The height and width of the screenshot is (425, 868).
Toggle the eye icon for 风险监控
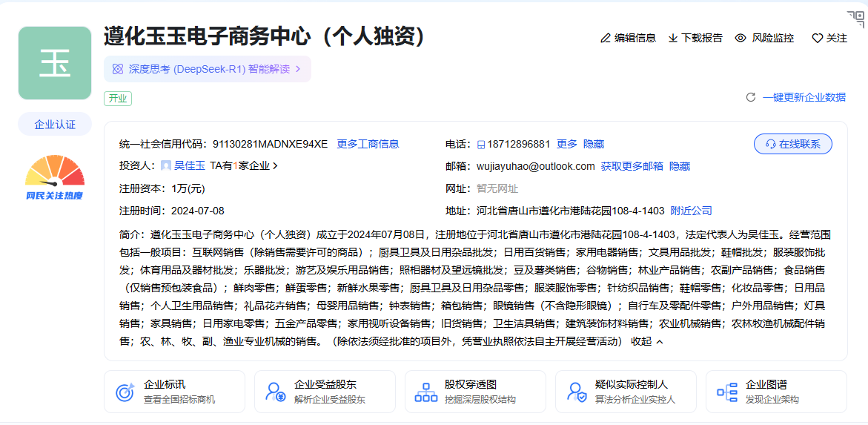pyautogui.click(x=741, y=39)
